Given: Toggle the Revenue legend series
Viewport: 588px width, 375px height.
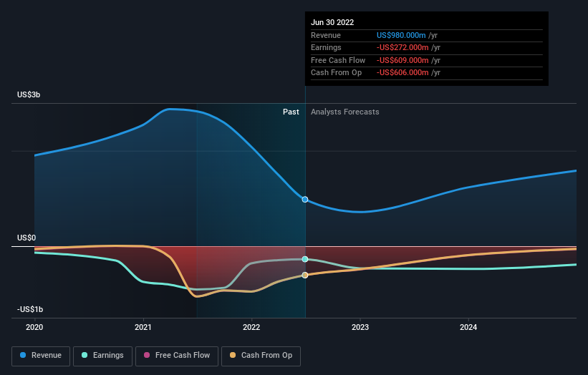Looking at the screenshot, I should (x=41, y=356).
